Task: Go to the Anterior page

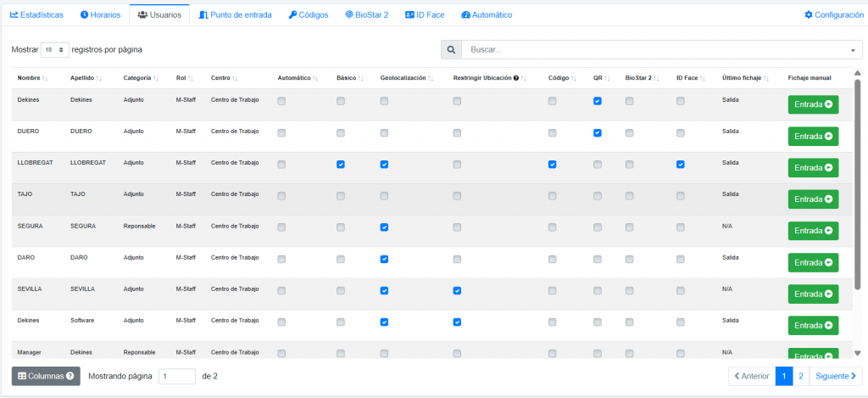Action: [x=752, y=376]
